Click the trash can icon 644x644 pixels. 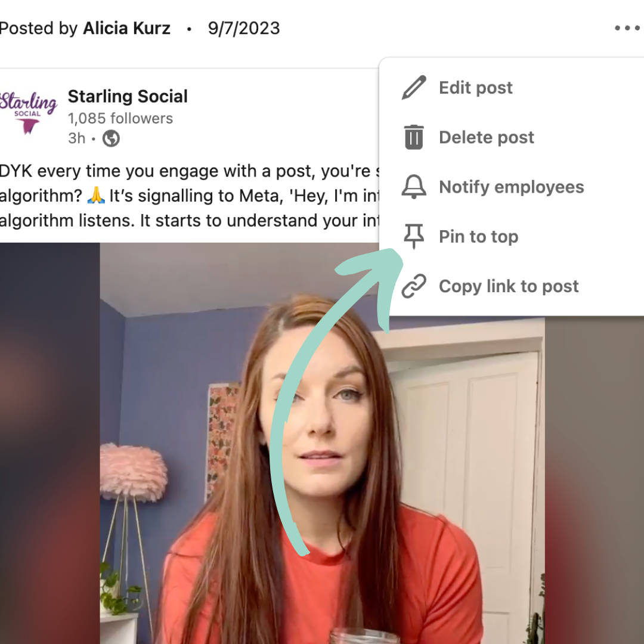[x=414, y=137]
